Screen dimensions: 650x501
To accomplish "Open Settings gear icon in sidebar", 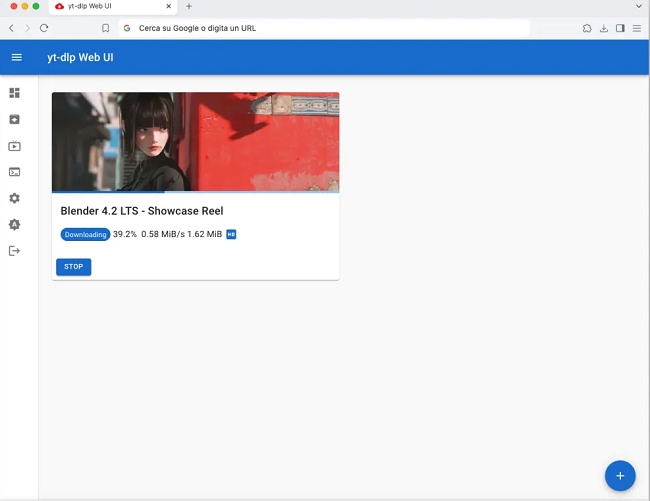I will [x=14, y=198].
